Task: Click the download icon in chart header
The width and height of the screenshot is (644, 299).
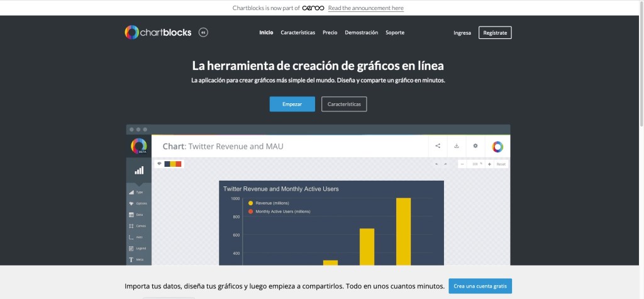Action: (457, 146)
